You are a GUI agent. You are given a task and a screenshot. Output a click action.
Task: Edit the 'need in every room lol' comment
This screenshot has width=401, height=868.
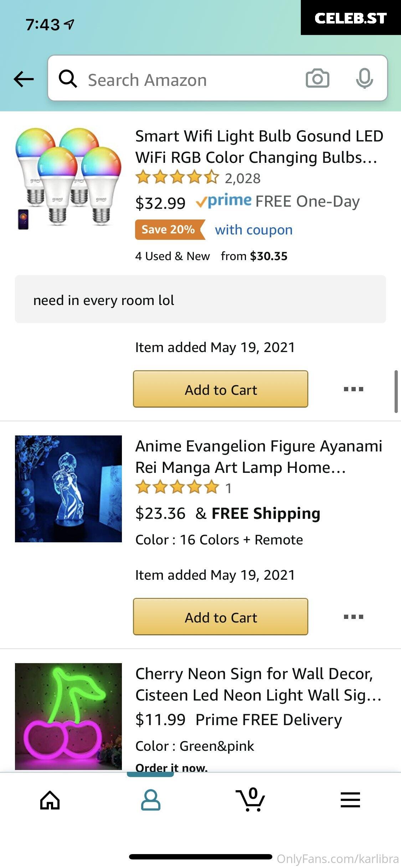200,299
